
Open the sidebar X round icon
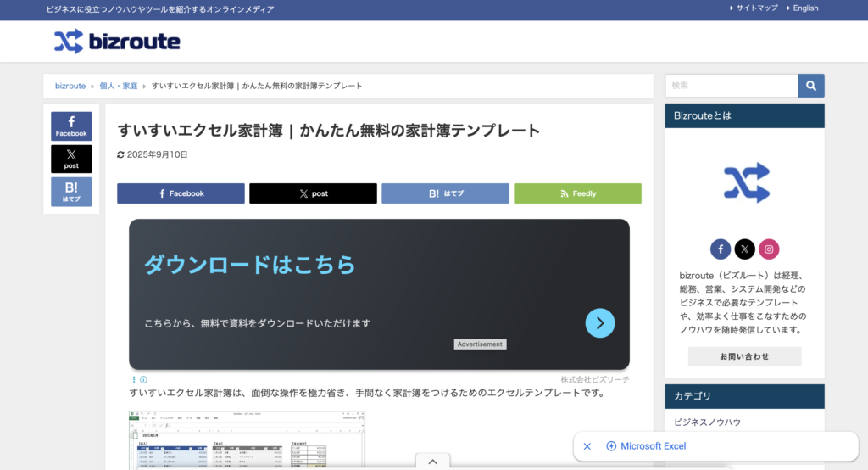click(744, 249)
